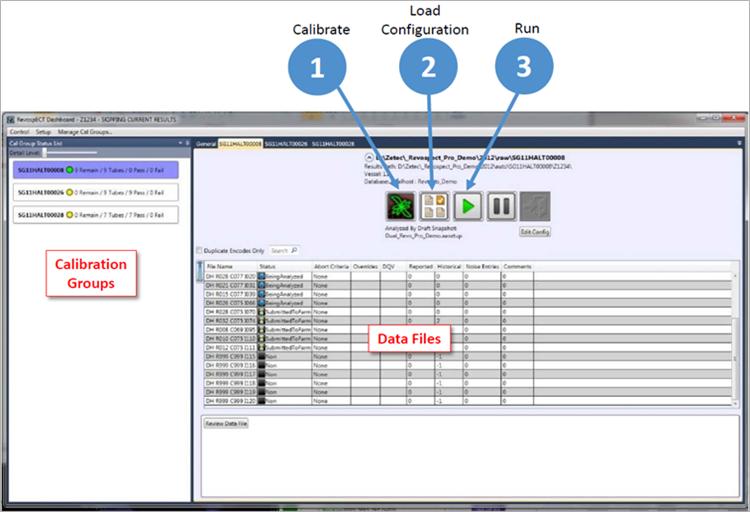The height and width of the screenshot is (512, 750).
Task: Click the Pause button
Action: [501, 207]
